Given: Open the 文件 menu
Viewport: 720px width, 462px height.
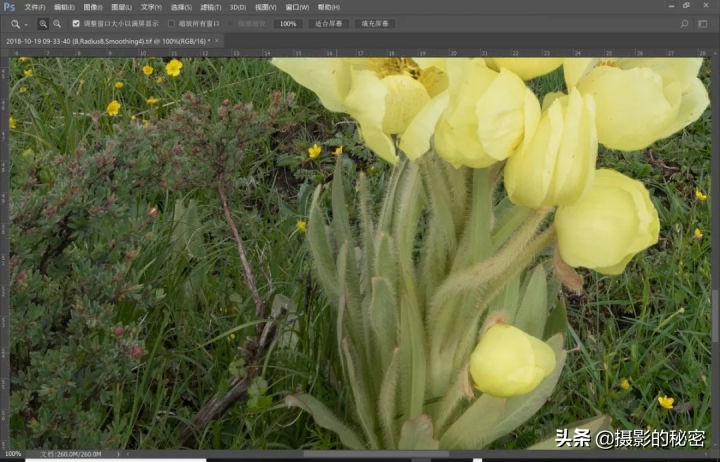Looking at the screenshot, I should [34, 7].
